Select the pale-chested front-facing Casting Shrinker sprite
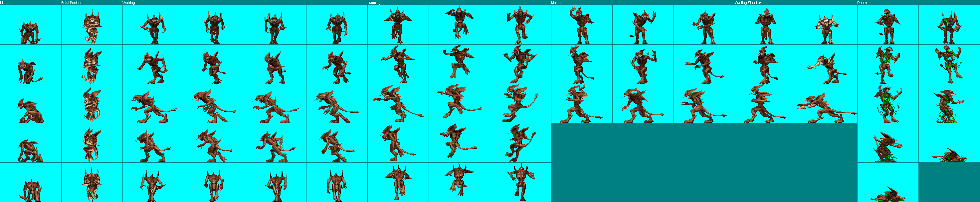Screen dimensions: 980x202 click(x=827, y=29)
